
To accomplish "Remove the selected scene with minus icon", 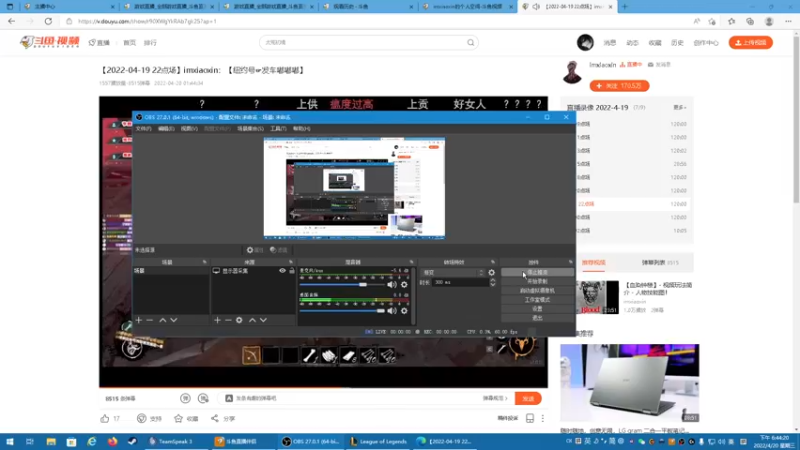I will pyautogui.click(x=149, y=320).
